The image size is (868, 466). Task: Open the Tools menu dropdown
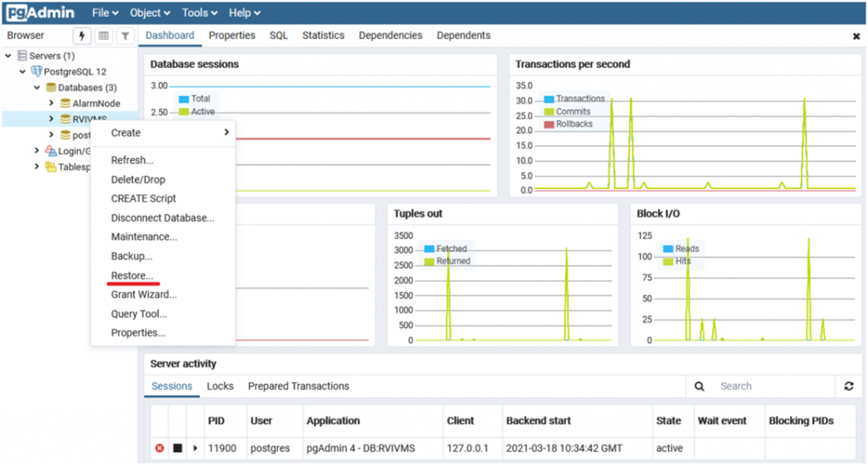pos(200,13)
